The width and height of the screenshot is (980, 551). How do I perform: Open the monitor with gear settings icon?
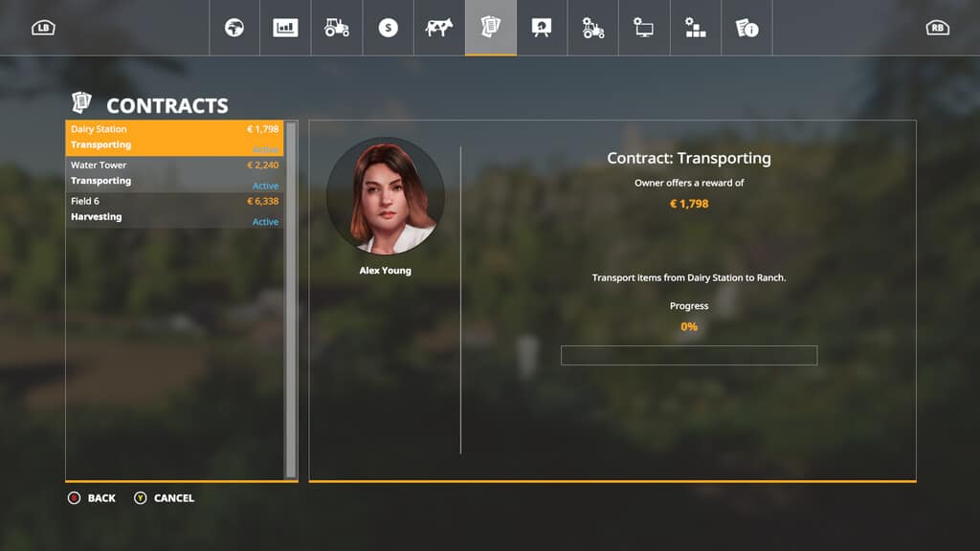pos(644,28)
